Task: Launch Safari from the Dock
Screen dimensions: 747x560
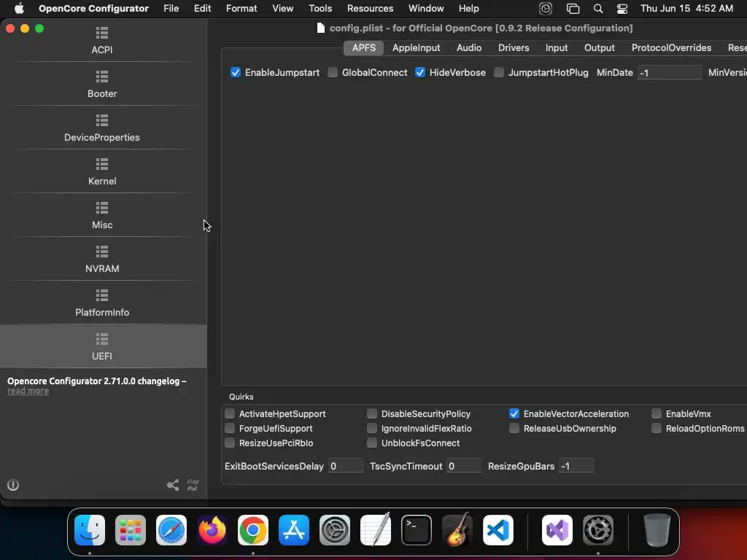Action: pyautogui.click(x=171, y=530)
